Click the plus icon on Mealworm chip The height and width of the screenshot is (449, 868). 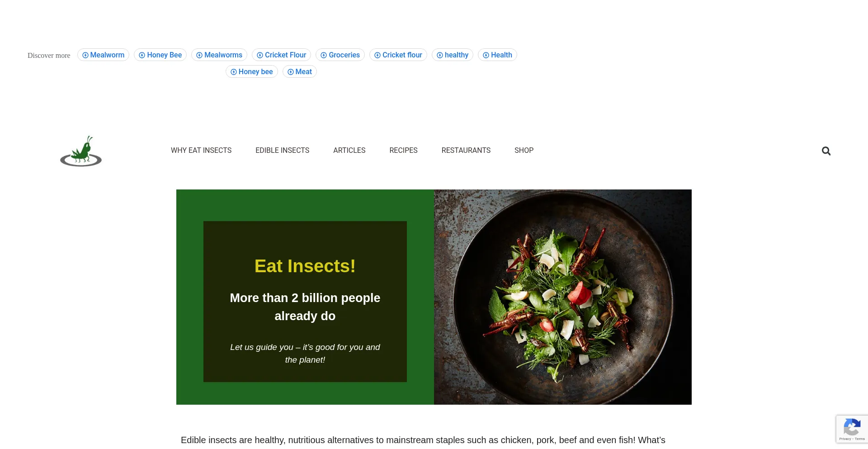pyautogui.click(x=85, y=55)
